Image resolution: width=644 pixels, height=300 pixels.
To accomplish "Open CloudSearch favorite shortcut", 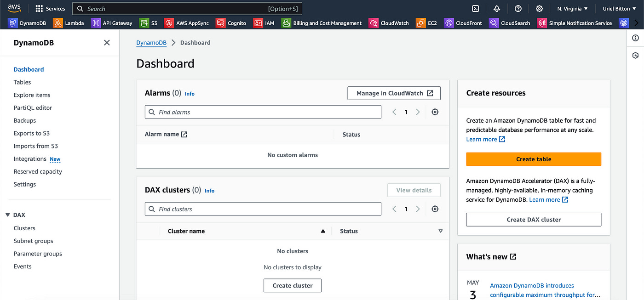I will coord(510,23).
